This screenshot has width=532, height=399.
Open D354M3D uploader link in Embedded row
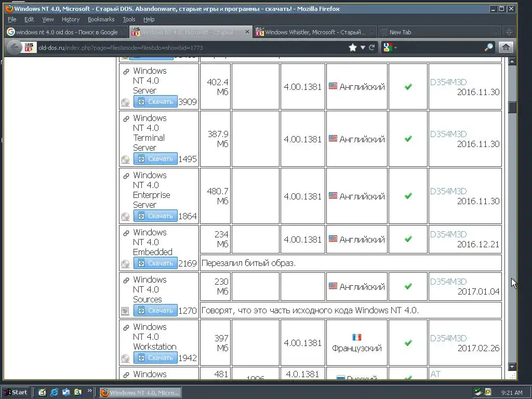click(x=448, y=234)
